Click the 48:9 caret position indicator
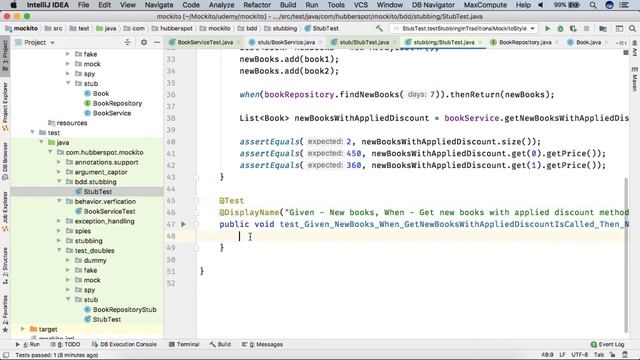The width and height of the screenshot is (640, 360). (x=547, y=355)
